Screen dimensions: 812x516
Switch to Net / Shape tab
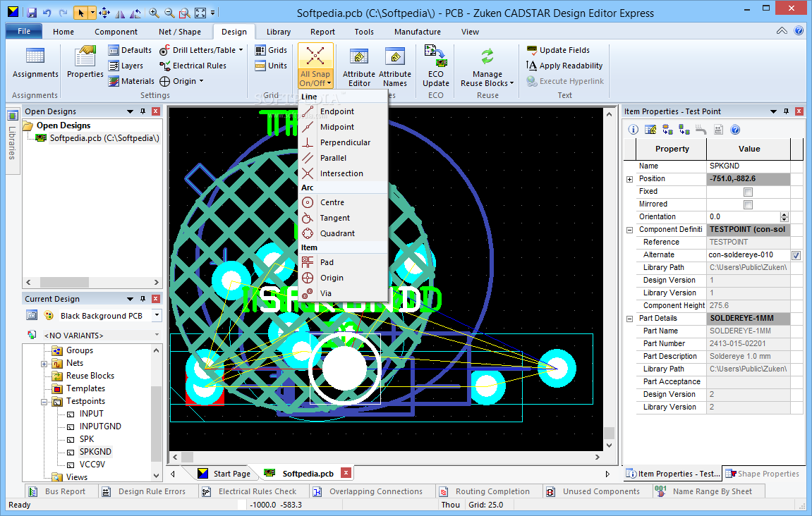(180, 32)
